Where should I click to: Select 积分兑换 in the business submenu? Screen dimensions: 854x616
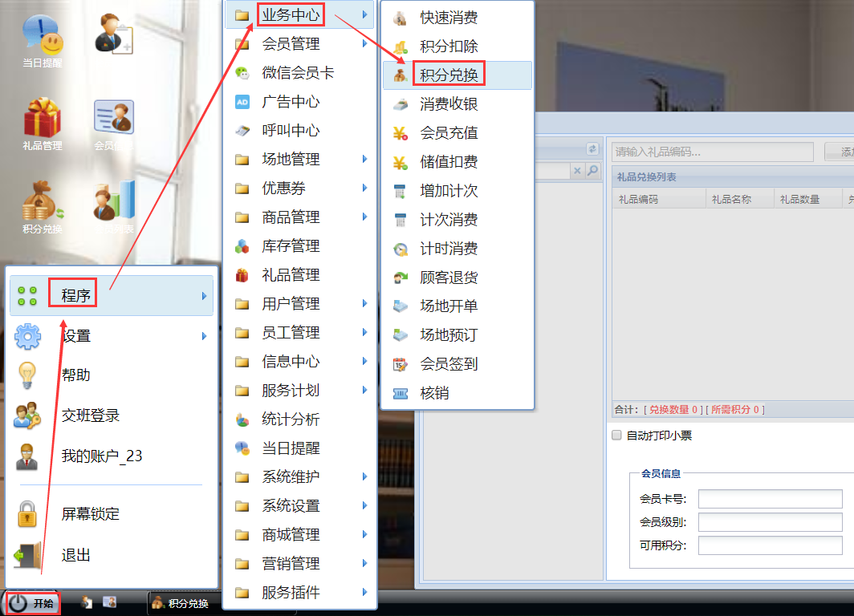pos(449,75)
